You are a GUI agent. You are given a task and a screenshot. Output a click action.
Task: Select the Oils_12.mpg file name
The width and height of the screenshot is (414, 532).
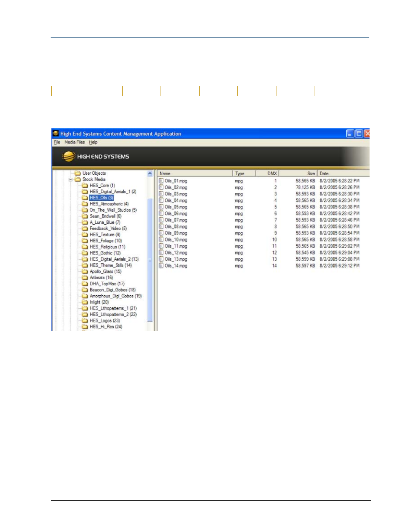tap(176, 253)
